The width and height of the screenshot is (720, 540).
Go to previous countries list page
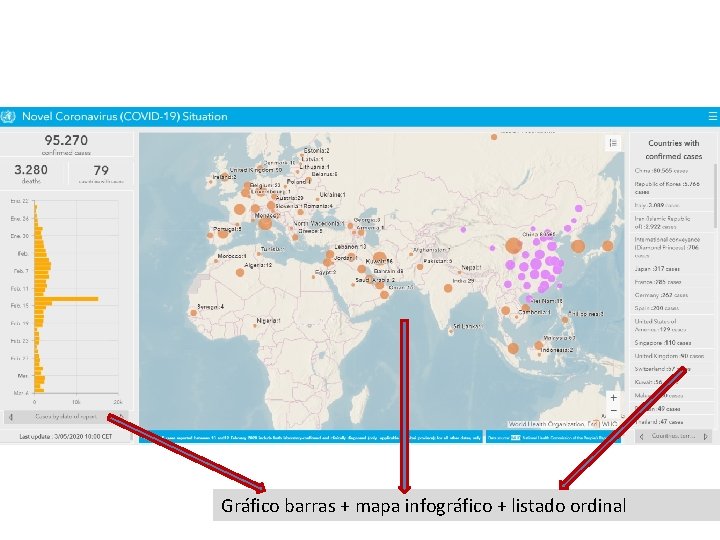642,436
